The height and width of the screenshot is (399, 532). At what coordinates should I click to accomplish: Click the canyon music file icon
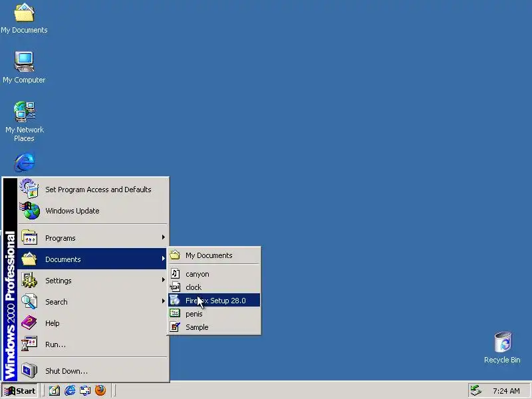[x=175, y=273]
